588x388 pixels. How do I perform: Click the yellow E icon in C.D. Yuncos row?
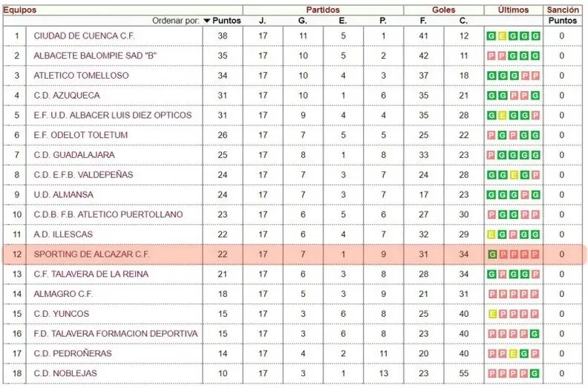[x=491, y=314]
